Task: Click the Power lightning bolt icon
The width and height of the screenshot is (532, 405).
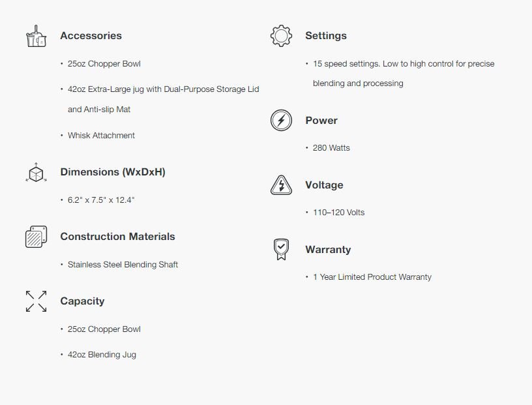Action: (281, 121)
